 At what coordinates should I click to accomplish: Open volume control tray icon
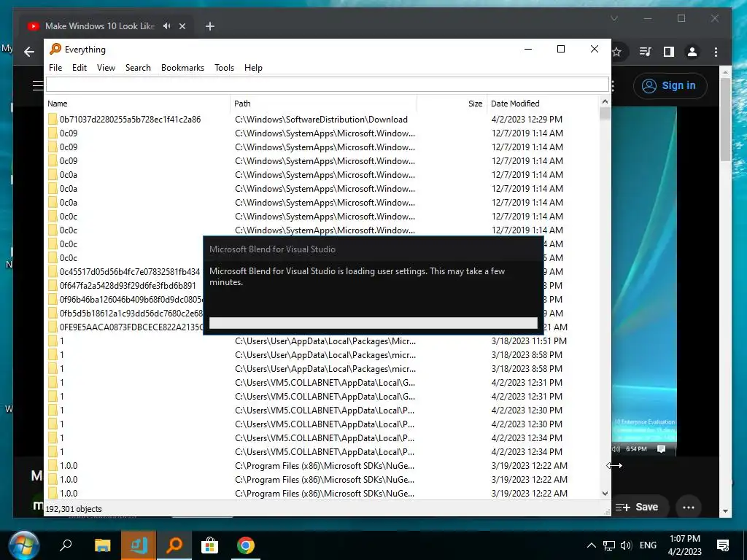pyautogui.click(x=626, y=545)
